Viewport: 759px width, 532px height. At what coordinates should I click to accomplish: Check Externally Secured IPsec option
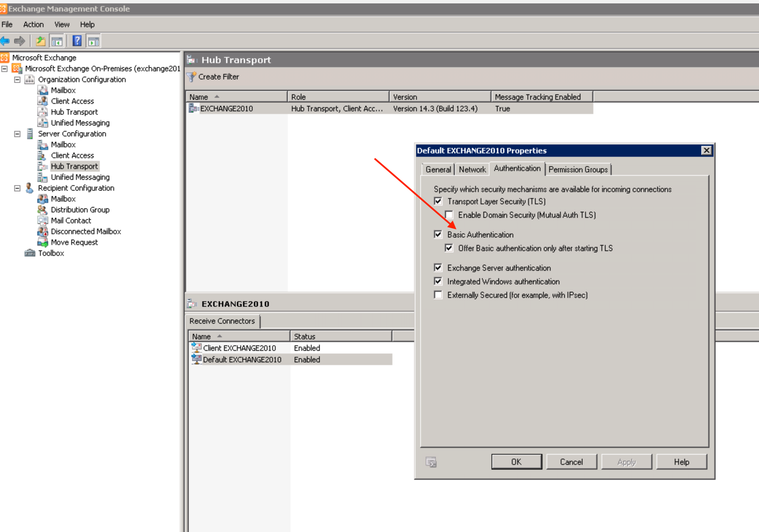pyautogui.click(x=438, y=295)
